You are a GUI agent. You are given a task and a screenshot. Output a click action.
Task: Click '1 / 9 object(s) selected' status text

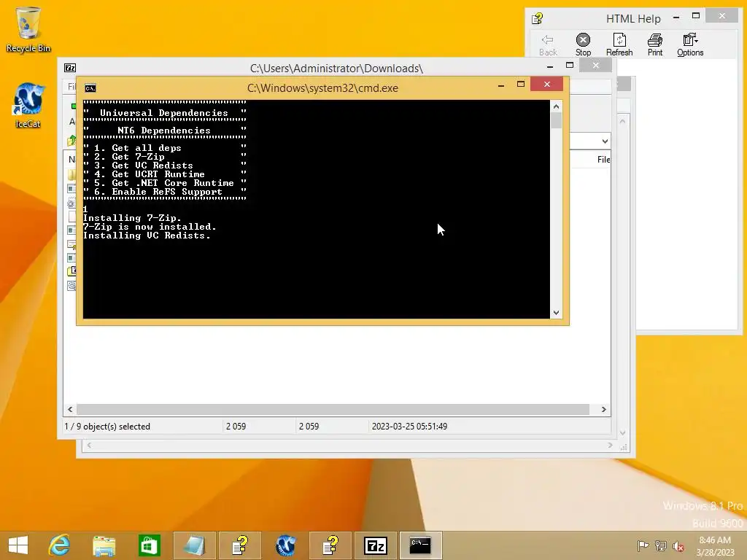[107, 427]
